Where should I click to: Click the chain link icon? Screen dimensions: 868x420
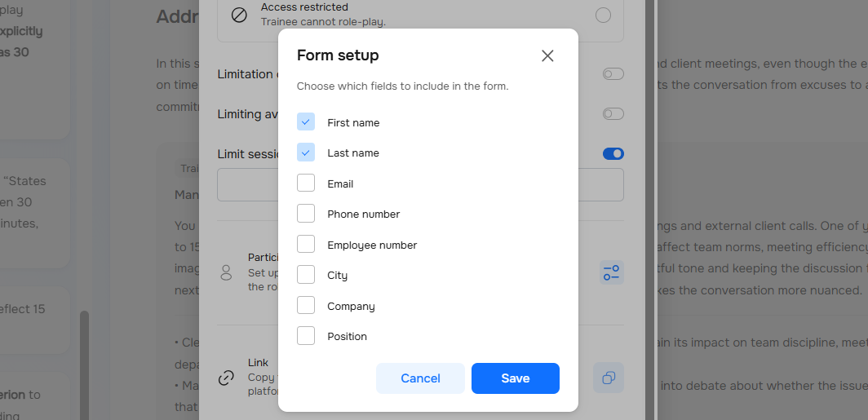226,378
